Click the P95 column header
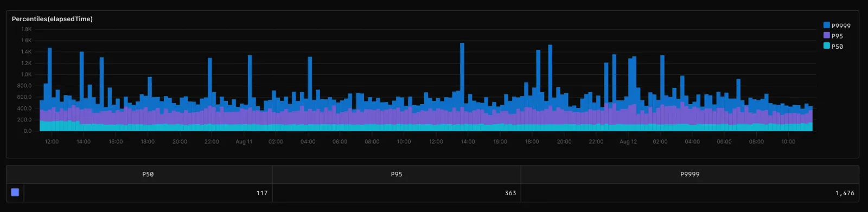 click(397, 174)
